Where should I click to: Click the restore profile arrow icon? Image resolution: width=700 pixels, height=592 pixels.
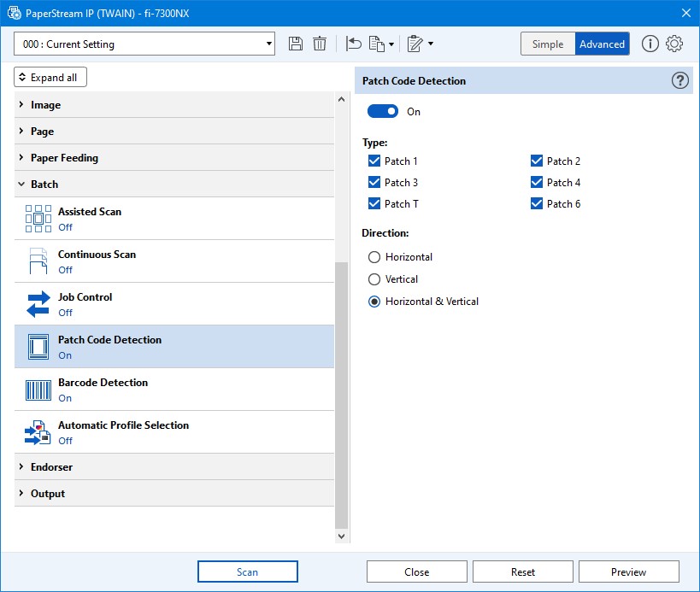coord(354,44)
